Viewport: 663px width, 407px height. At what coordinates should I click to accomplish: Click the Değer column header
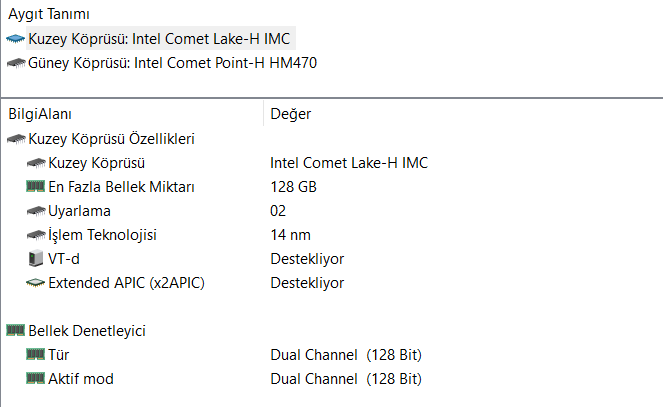click(x=290, y=114)
